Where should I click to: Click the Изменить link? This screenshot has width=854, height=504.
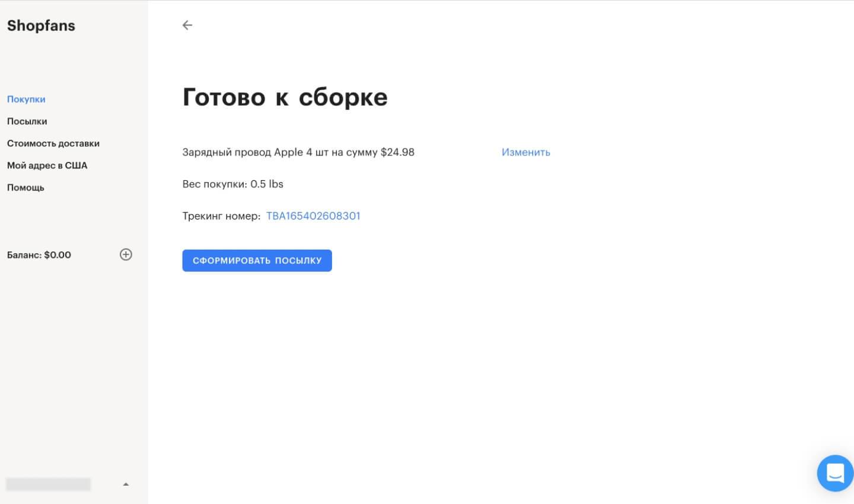point(525,152)
